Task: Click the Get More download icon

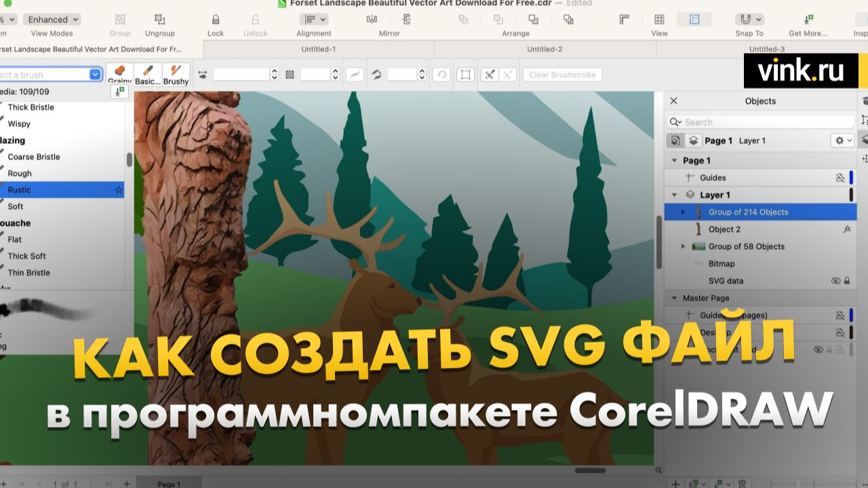Action: (808, 20)
